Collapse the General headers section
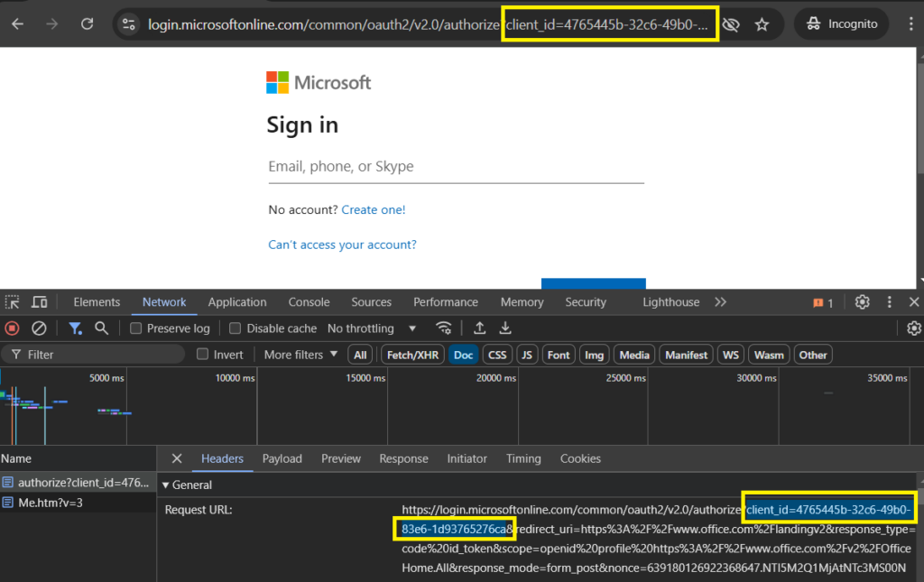The height and width of the screenshot is (582, 924). (166, 485)
